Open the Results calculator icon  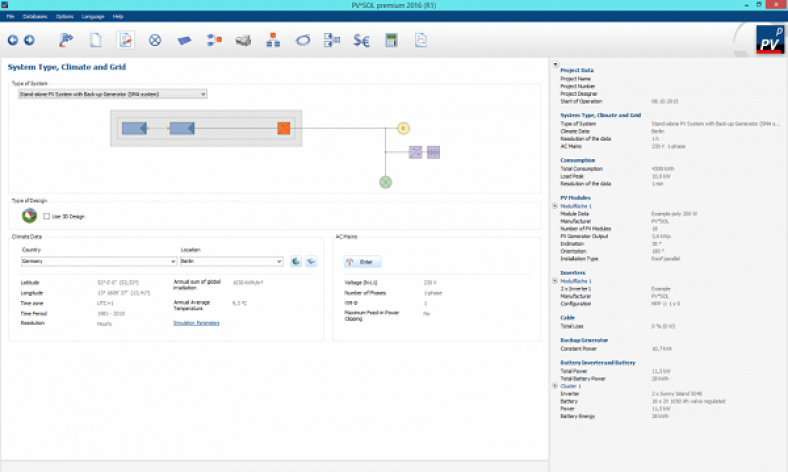(392, 40)
